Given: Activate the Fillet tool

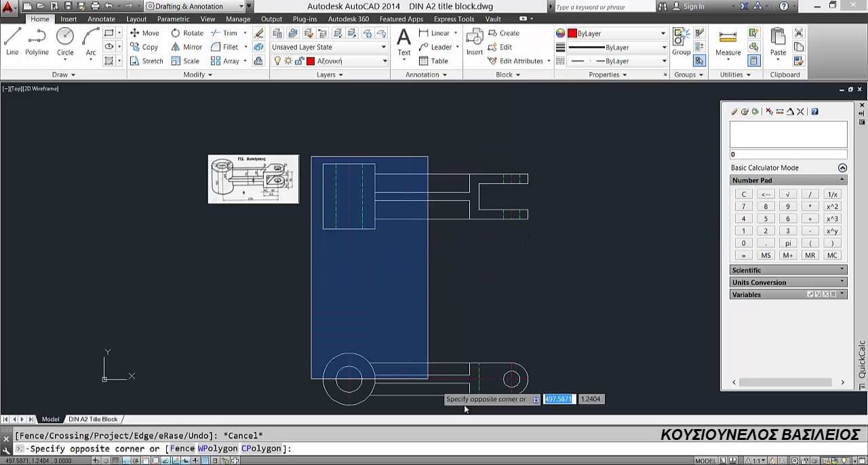Looking at the screenshot, I should pyautogui.click(x=224, y=47).
